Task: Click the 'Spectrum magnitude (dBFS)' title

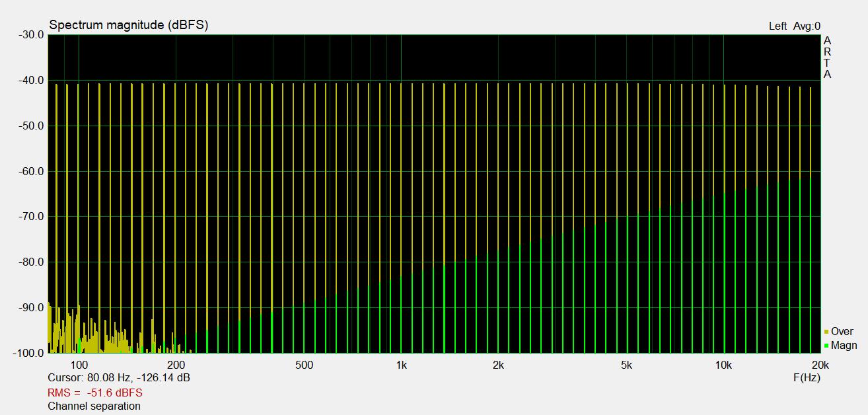Action: (x=128, y=25)
